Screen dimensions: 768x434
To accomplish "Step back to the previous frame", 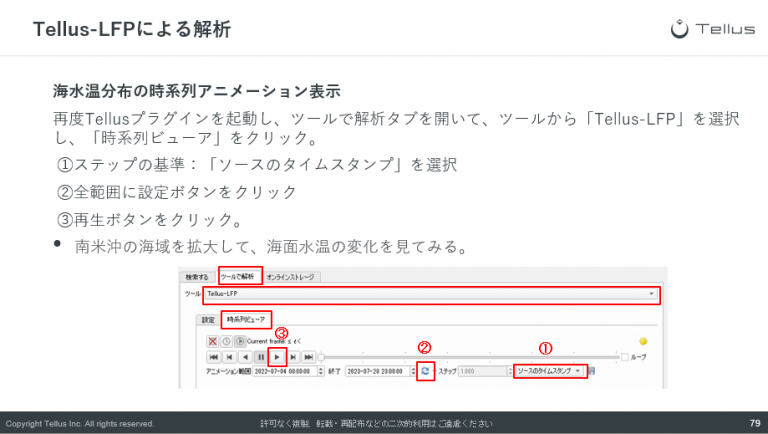I will click(229, 357).
